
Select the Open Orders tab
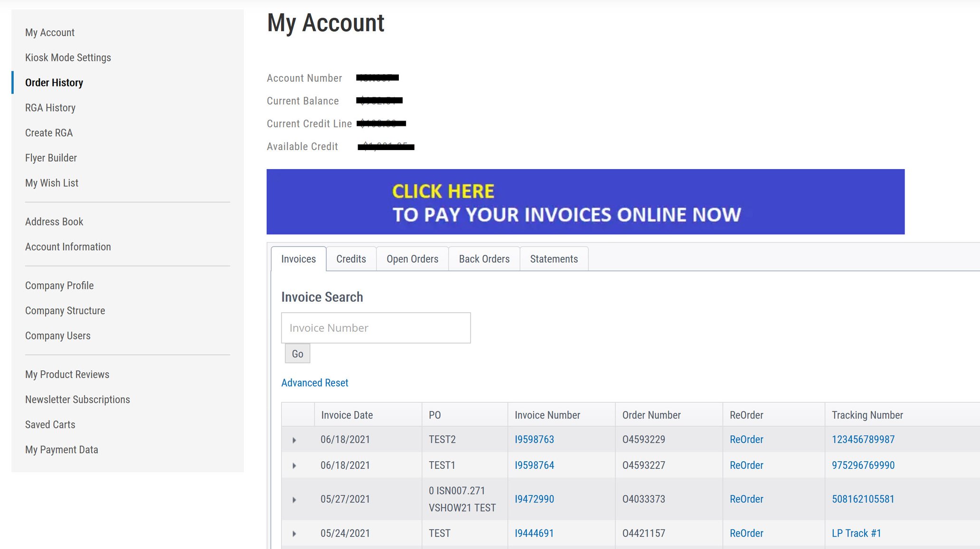point(412,259)
